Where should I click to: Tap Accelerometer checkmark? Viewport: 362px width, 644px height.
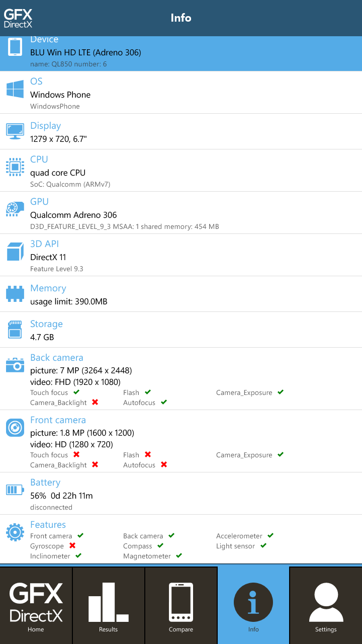tap(271, 535)
